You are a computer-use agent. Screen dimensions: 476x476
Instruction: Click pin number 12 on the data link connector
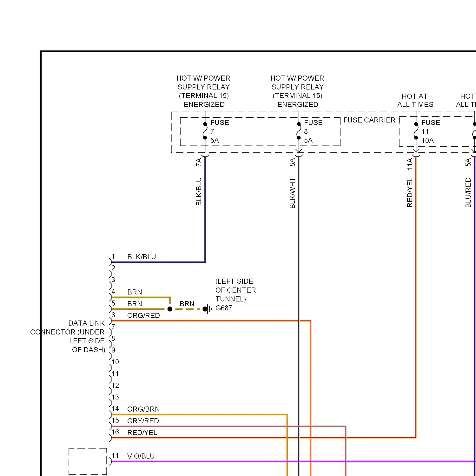pos(115,385)
